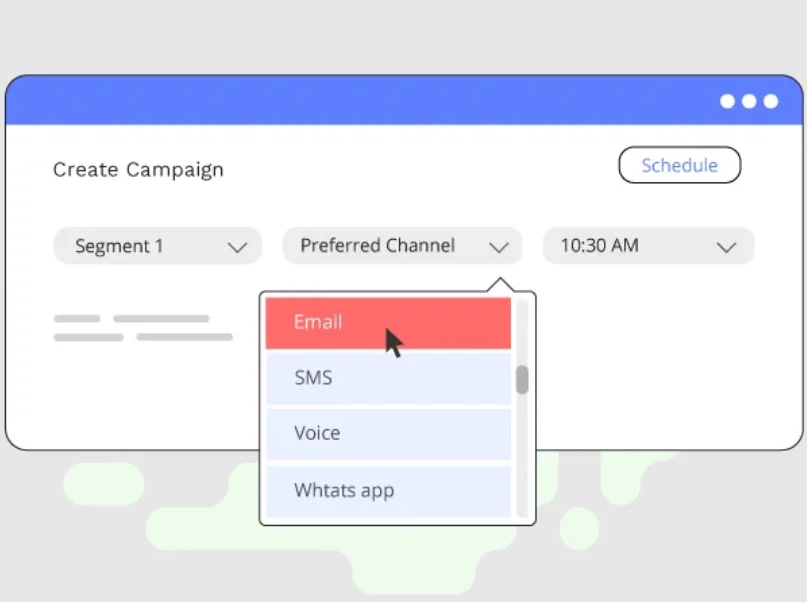Click the channel list scrollbar thumb

(x=522, y=380)
